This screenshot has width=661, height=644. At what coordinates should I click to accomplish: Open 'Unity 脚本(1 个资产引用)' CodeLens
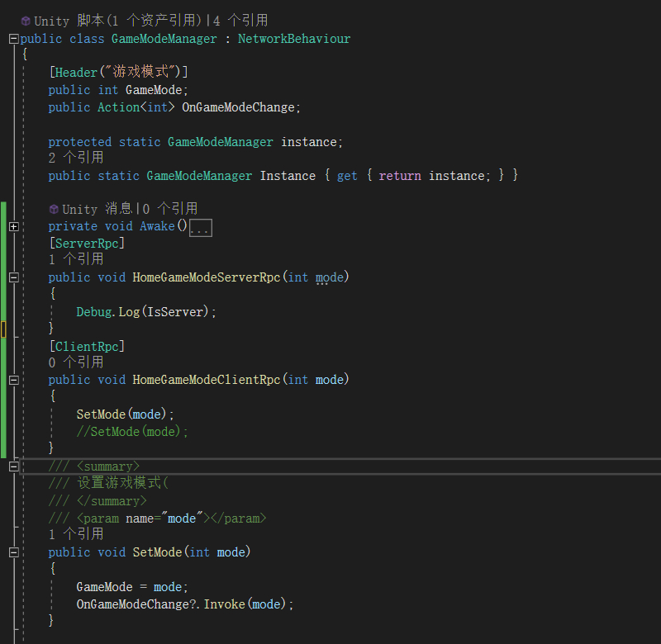click(x=117, y=20)
